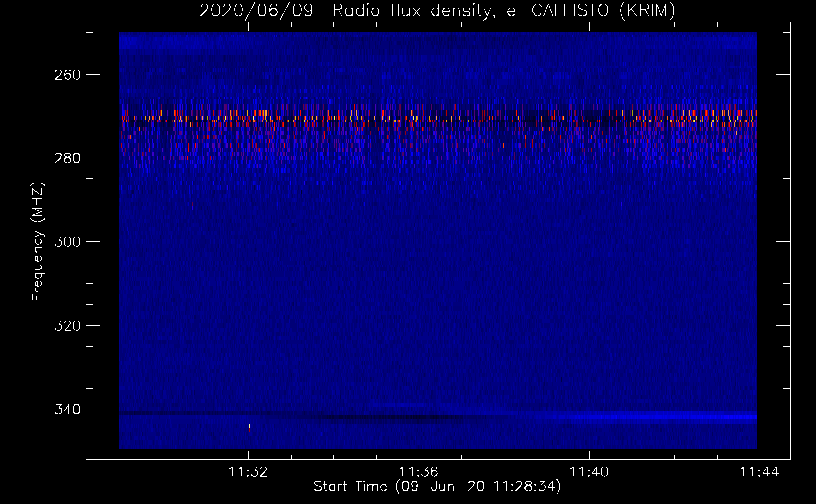
Task: Click the 11:32 time tick label
Action: 248,472
